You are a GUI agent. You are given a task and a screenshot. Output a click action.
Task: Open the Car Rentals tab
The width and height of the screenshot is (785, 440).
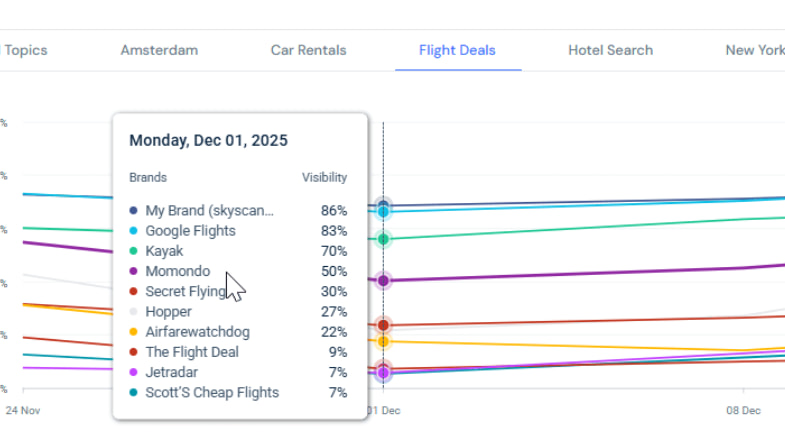tap(308, 50)
